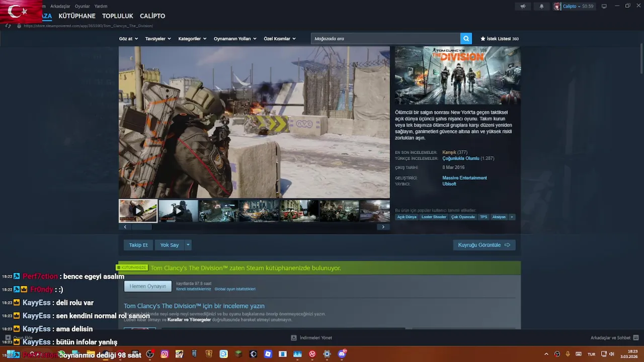The image size is (644, 362).
Task: Open the Steam announcements megaphone icon
Action: [523, 6]
